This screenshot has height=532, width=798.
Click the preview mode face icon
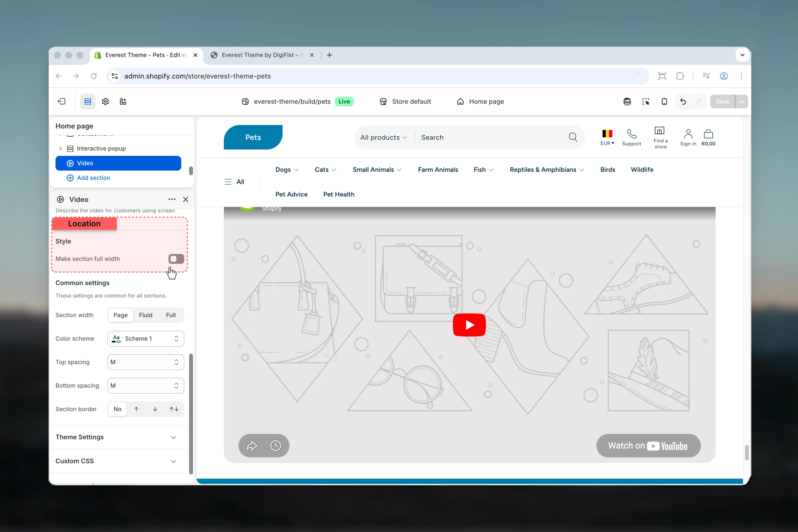[627, 101]
